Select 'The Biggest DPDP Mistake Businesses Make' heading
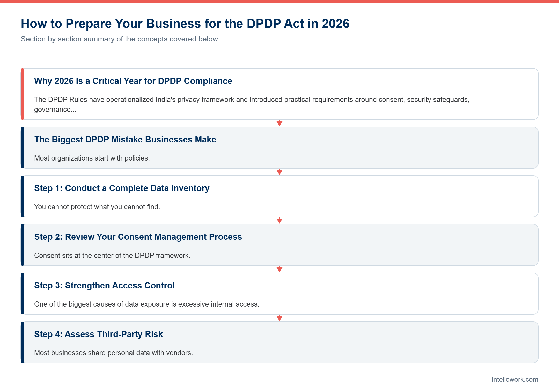Screen dimensions: 559x392 coord(125,140)
